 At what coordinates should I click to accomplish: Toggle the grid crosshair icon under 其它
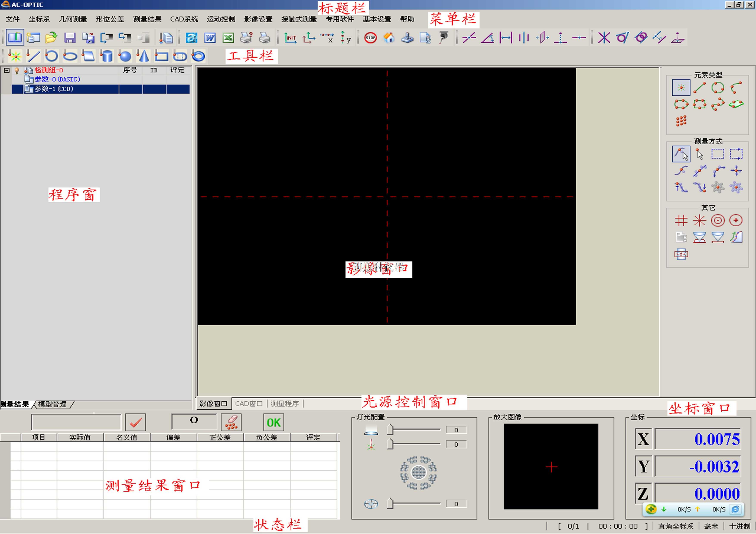coord(681,220)
